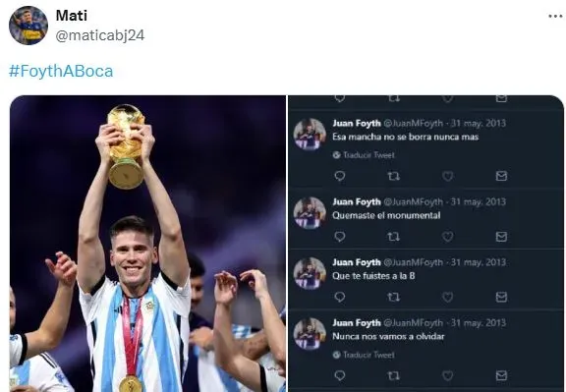Image resolution: width=566 pixels, height=392 pixels.
Task: Open Mati display name profile
Action: (x=72, y=16)
